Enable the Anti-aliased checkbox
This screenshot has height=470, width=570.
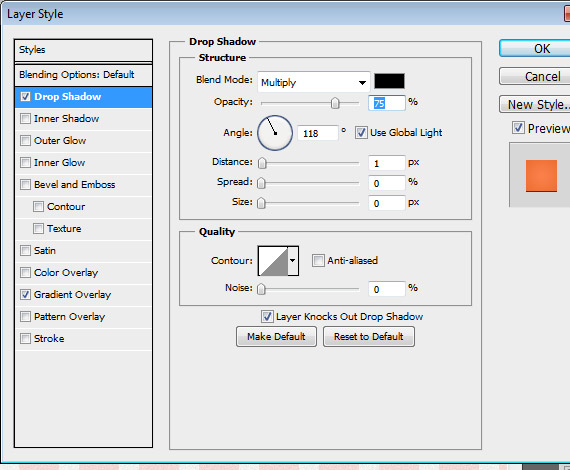coord(318,260)
